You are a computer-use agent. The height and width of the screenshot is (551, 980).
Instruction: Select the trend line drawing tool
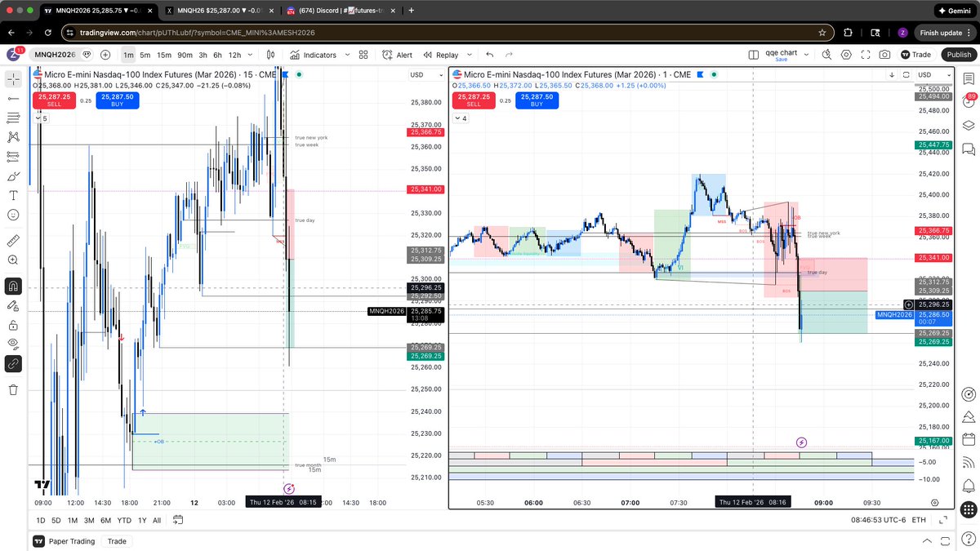13,98
